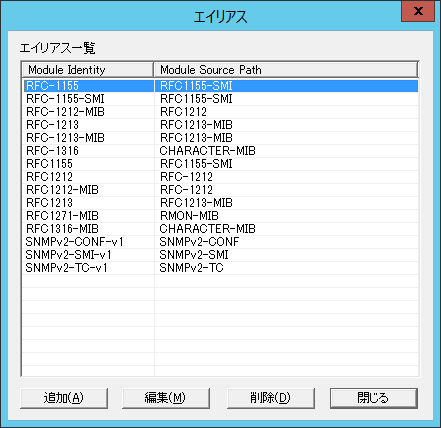Viewport: 441px width, 428px height.
Task: Click the 削除(D) delete button
Action: point(271,398)
